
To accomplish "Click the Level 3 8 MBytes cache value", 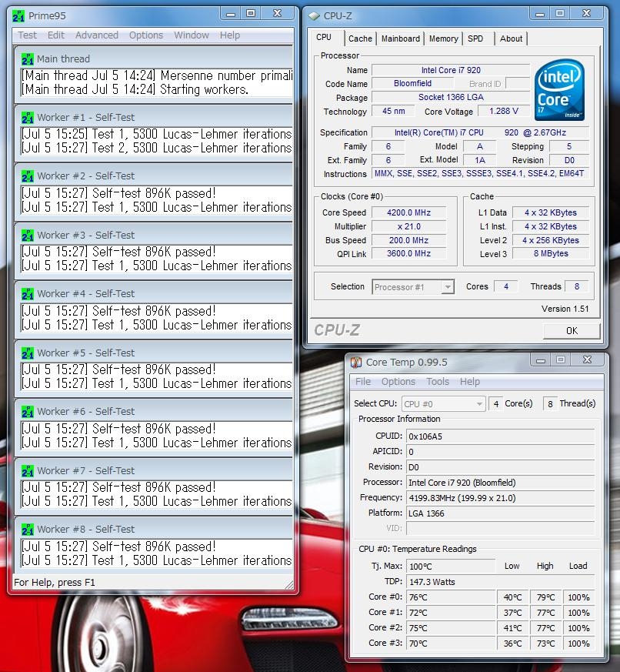I will [551, 253].
